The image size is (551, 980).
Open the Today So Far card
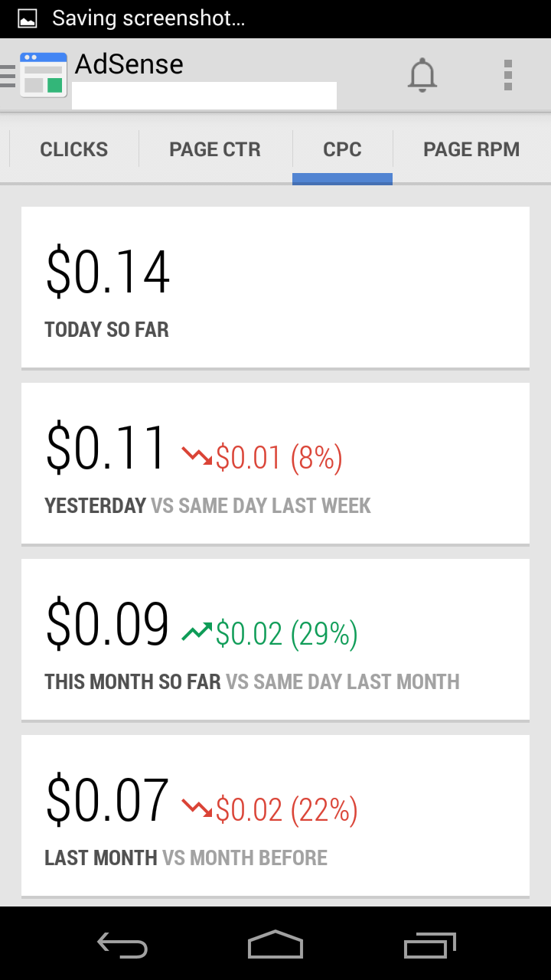275,287
